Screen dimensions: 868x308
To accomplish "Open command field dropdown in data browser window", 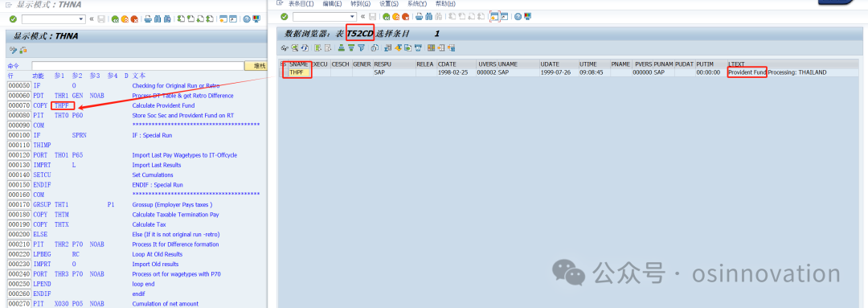I will click(x=352, y=17).
